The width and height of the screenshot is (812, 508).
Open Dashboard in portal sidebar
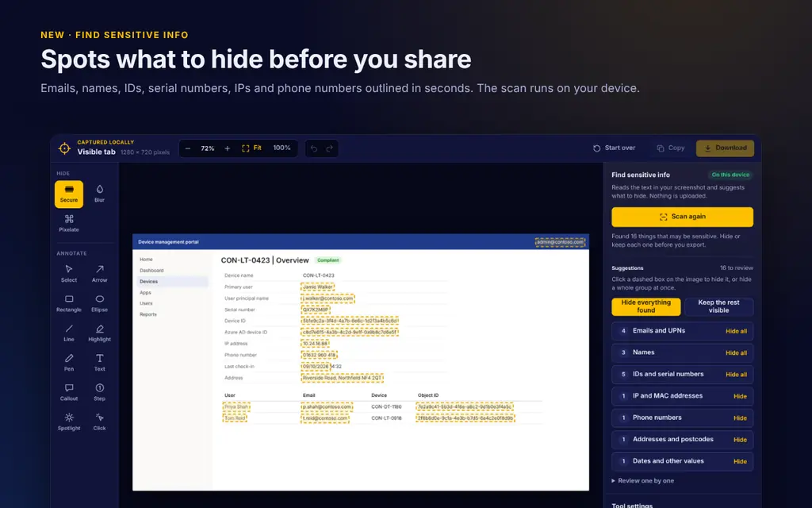click(151, 271)
